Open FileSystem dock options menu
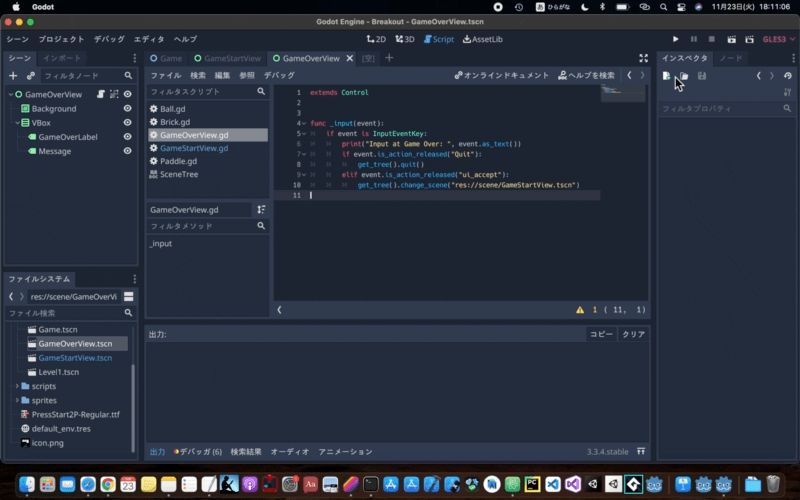800x500 pixels. (x=135, y=279)
